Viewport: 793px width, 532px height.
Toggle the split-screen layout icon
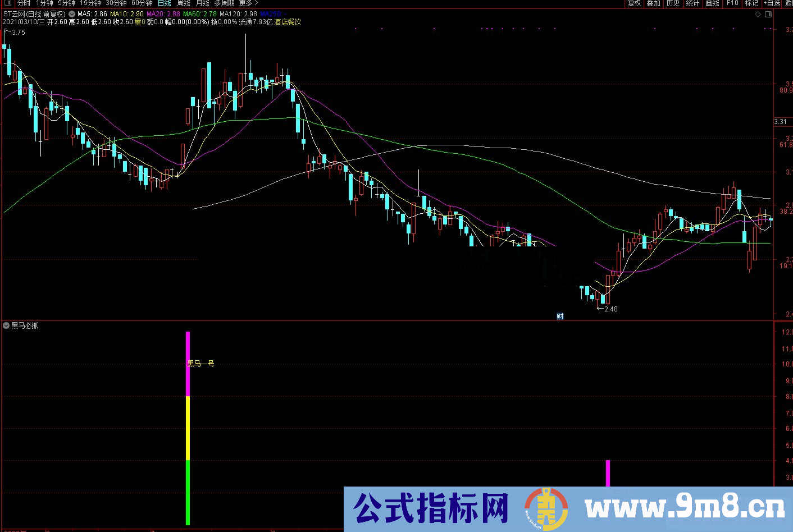pyautogui.click(x=769, y=14)
